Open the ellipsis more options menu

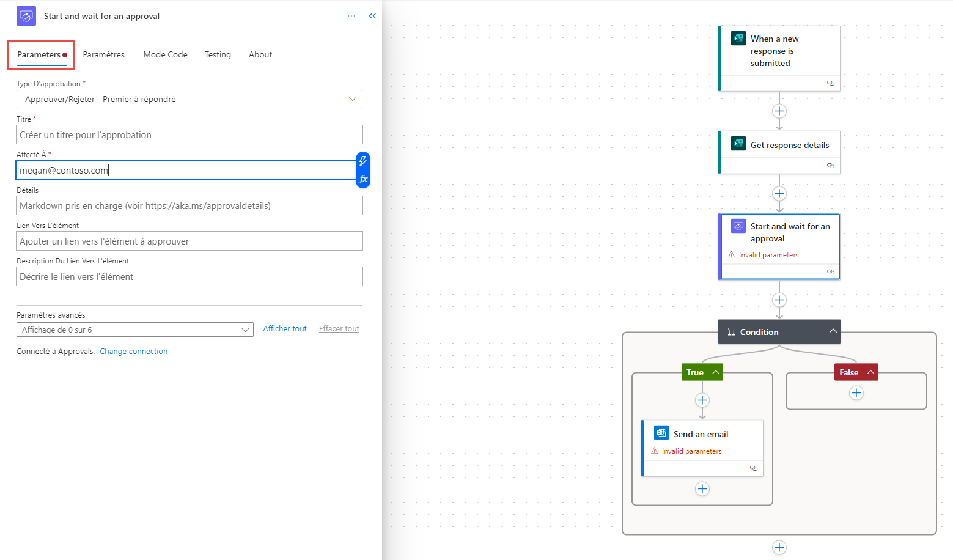pyautogui.click(x=351, y=16)
